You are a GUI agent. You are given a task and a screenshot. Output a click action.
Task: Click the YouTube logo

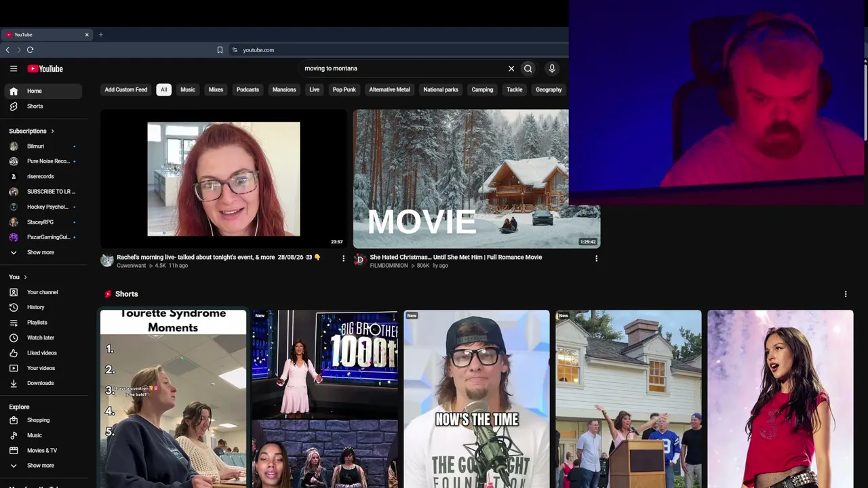point(45,68)
